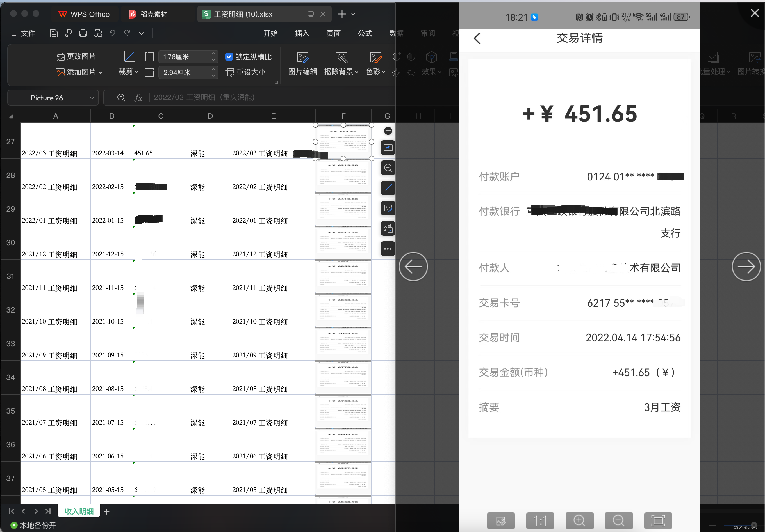Click the crop tool icon in ribbon

(x=128, y=57)
